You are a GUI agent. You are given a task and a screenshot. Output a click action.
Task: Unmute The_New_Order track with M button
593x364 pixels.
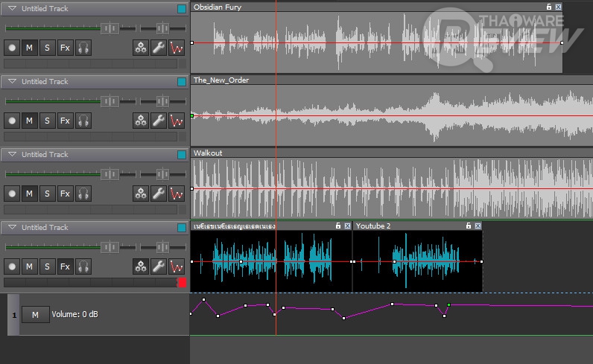tap(30, 121)
